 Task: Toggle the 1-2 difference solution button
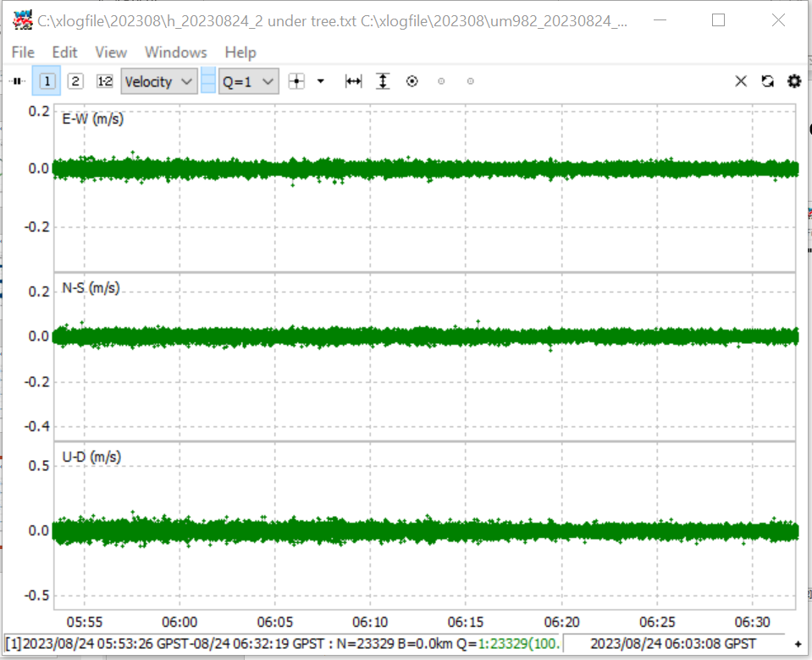coord(105,81)
